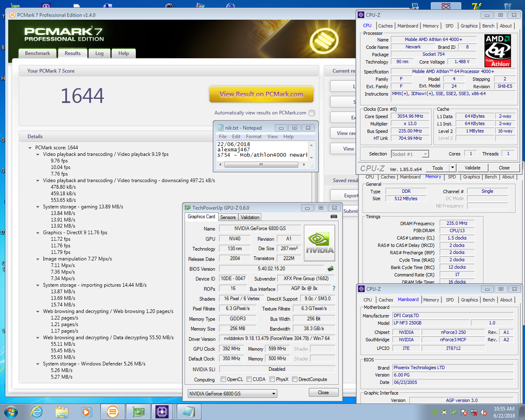The image size is (525, 420).
Task: Click the taskbar clock 10:55 AM
Action: pyautogui.click(x=504, y=409)
